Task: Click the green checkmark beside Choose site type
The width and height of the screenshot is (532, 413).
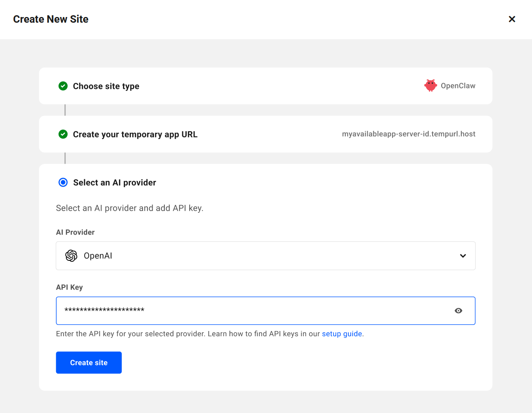Action: point(63,86)
